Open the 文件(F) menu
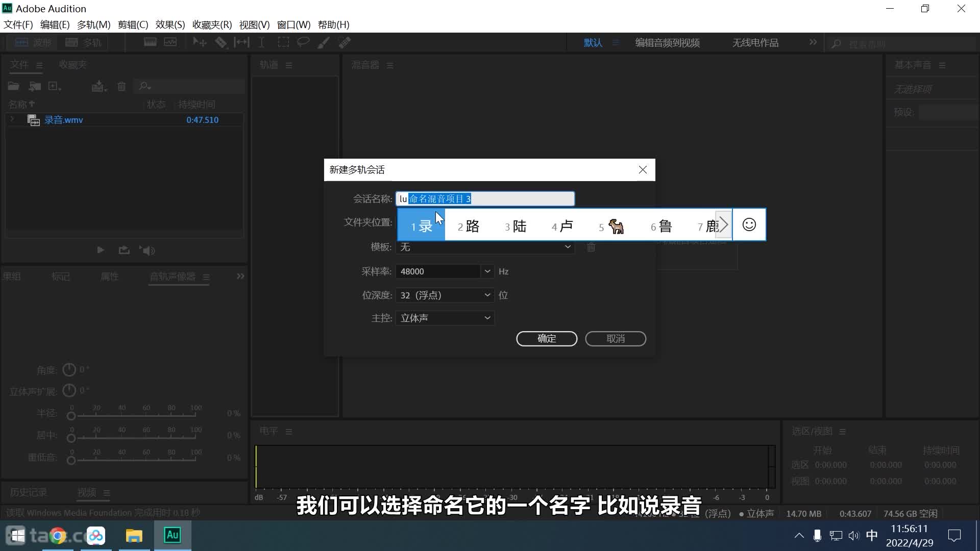This screenshot has height=551, width=980. point(18,24)
